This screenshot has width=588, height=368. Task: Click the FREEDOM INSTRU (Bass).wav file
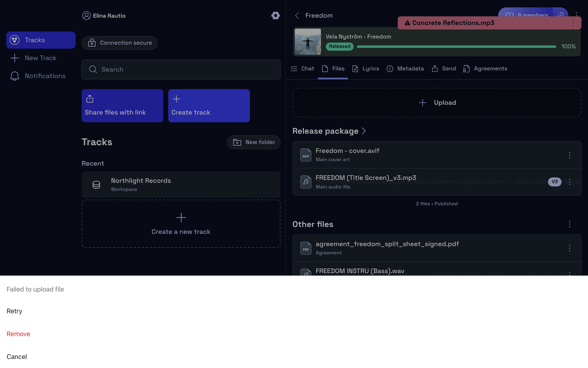tap(437, 269)
